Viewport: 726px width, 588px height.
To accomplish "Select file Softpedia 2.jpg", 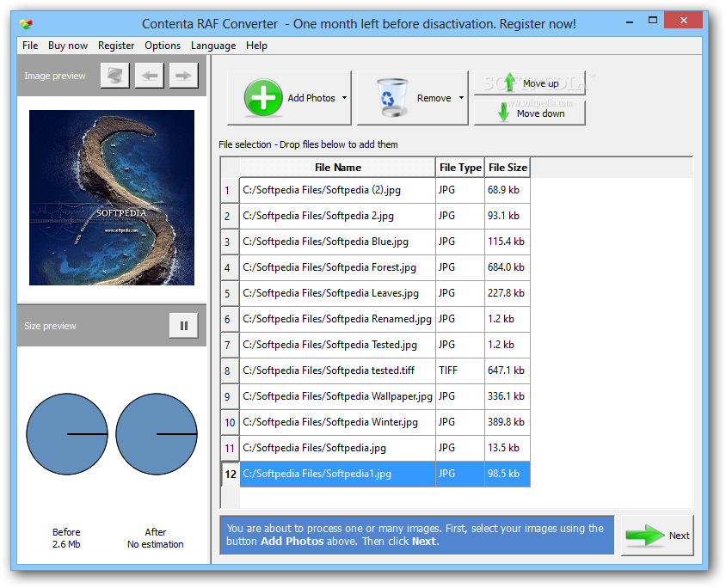I will (337, 216).
